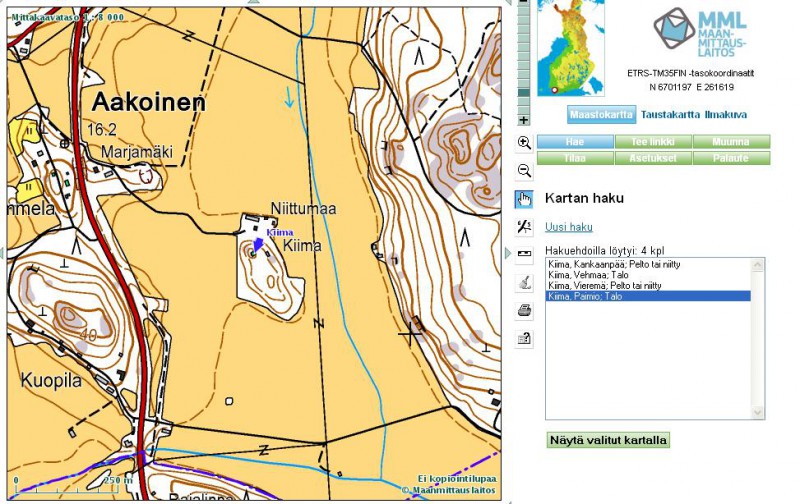Click the plus at zoom slider bottom
The height and width of the screenshot is (504, 800).
524,120
